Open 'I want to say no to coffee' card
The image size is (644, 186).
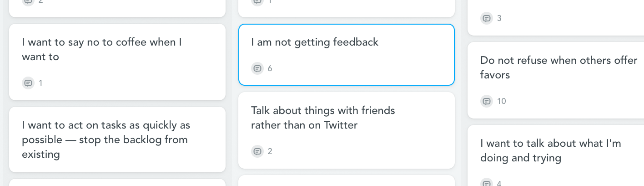[x=117, y=62]
